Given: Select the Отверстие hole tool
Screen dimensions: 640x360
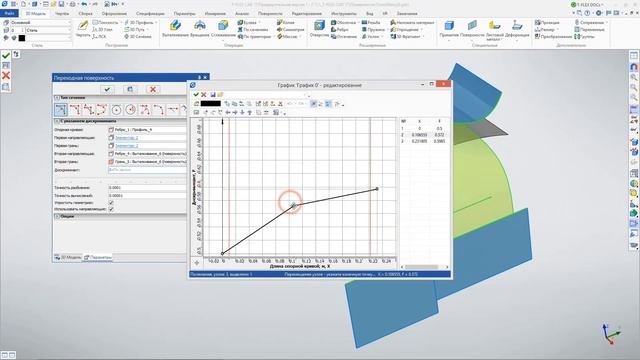Looking at the screenshot, I should (x=319, y=29).
